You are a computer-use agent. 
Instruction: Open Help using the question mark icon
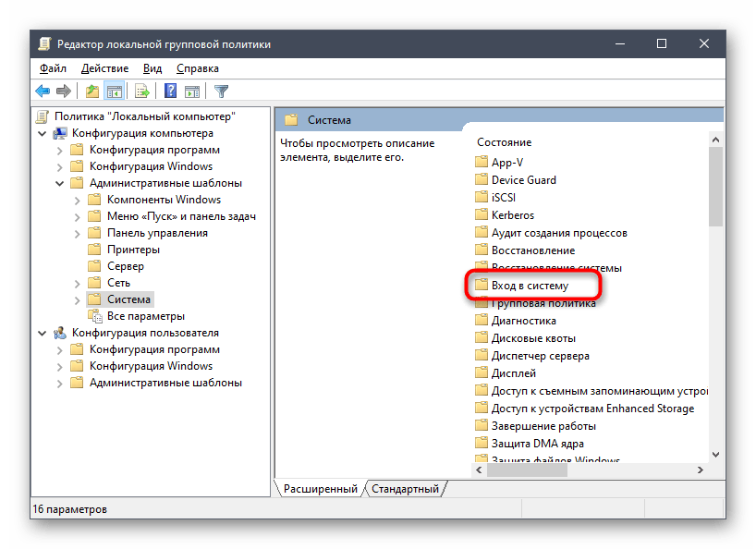pyautogui.click(x=171, y=91)
